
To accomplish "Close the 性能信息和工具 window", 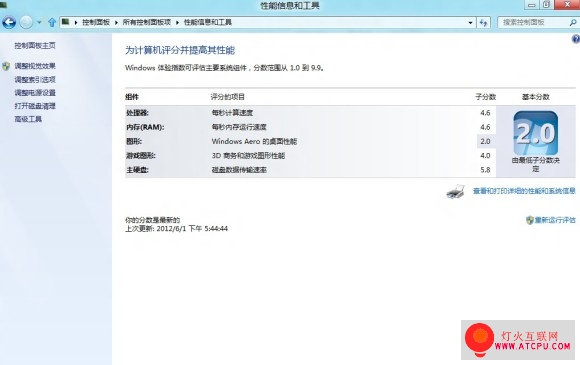I will coord(567,5).
